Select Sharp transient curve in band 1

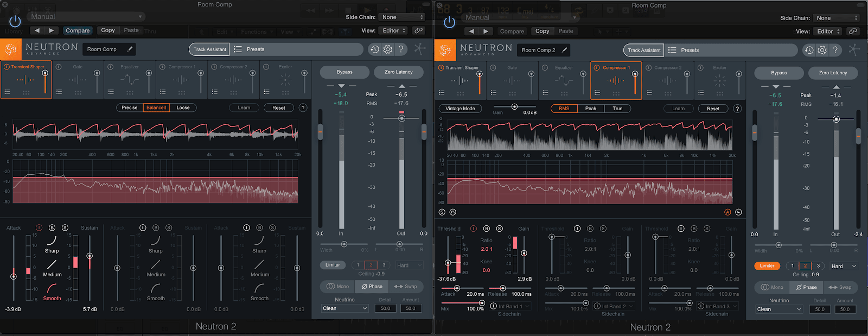(x=52, y=244)
